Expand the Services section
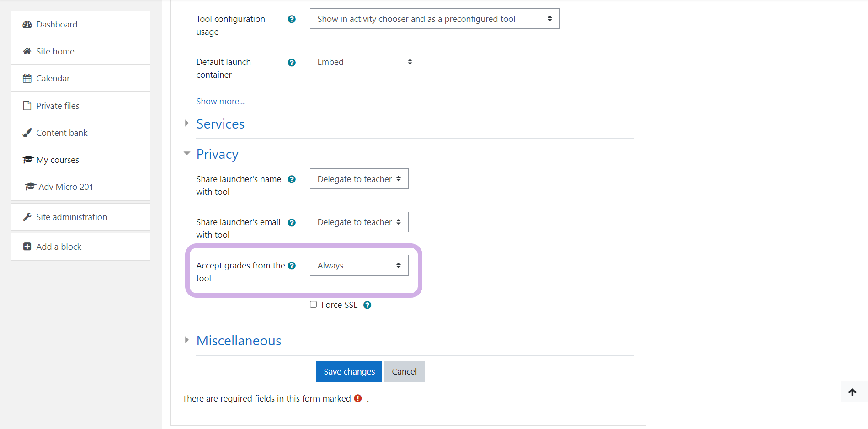Screen dimensions: 868x429 [x=220, y=124]
